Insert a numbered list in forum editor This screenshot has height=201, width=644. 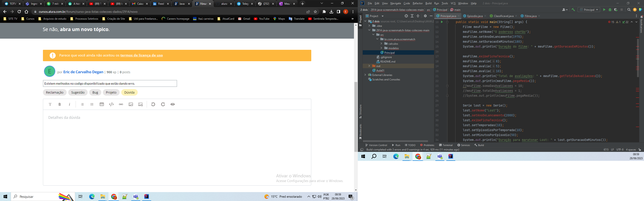click(82, 104)
